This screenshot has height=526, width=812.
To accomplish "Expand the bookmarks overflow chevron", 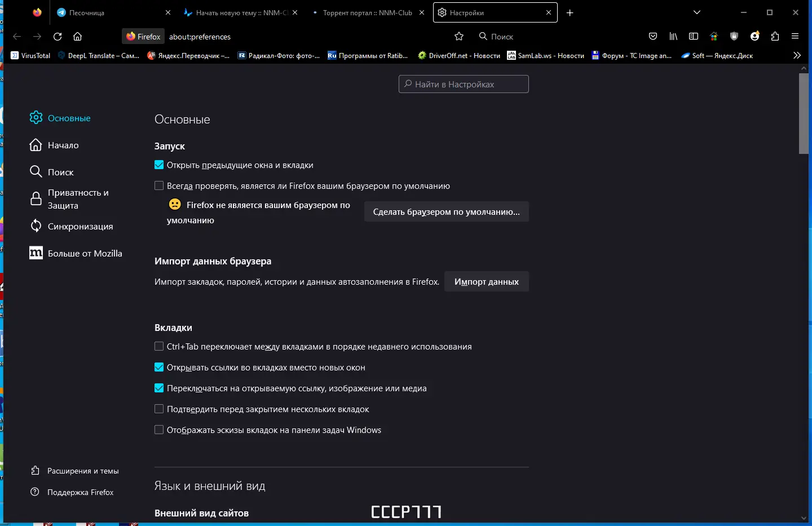I will click(x=797, y=55).
